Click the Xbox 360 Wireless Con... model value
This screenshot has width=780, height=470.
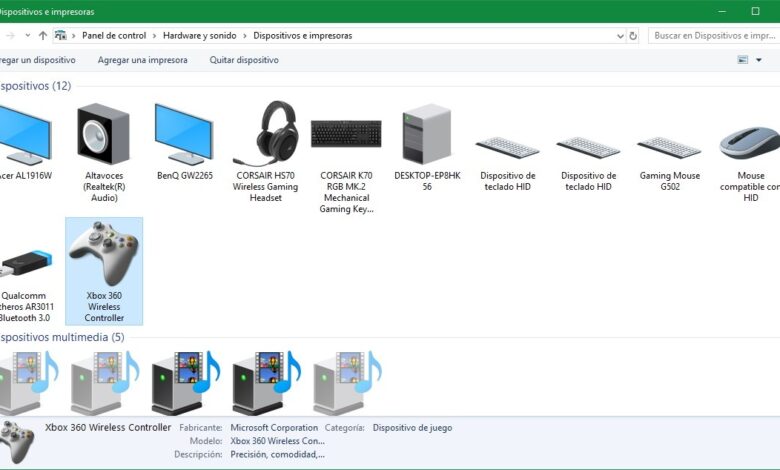(x=278, y=441)
